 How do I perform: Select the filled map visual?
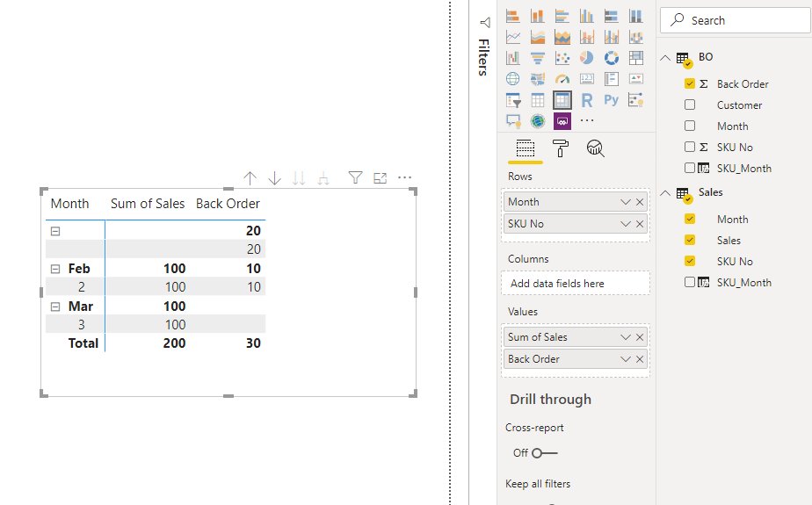(538, 79)
